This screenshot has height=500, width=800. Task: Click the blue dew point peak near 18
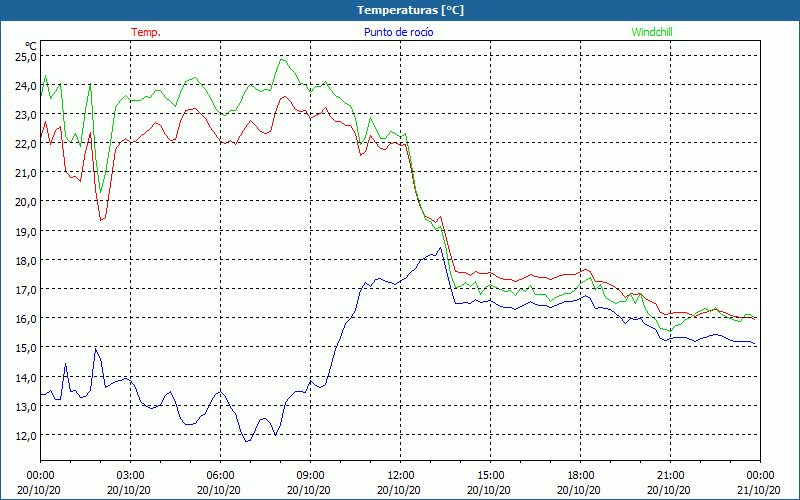(x=440, y=247)
